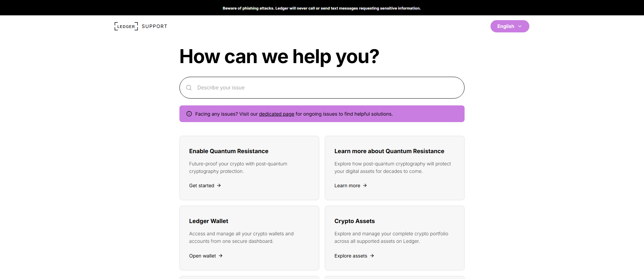Click the How can we help you? heading

tap(279, 57)
